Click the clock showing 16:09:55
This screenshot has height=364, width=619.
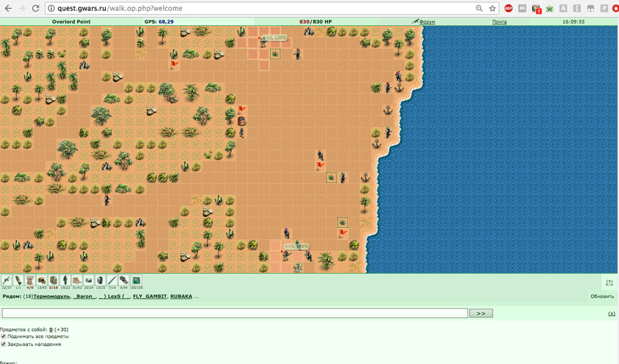tap(573, 22)
